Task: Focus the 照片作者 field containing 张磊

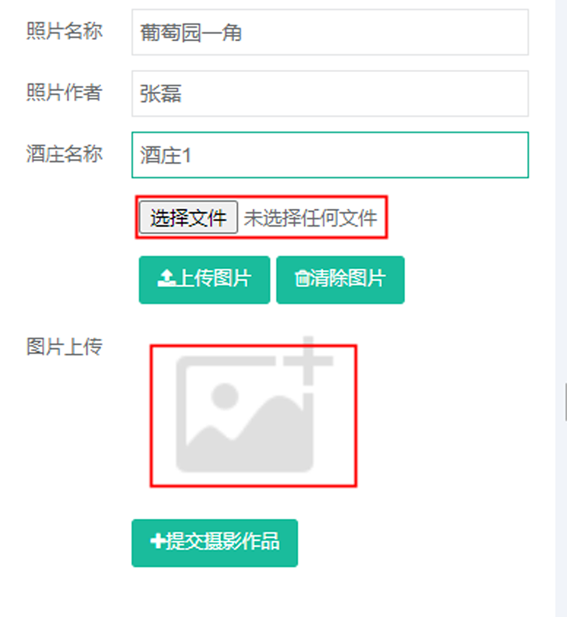Action: tap(330, 94)
